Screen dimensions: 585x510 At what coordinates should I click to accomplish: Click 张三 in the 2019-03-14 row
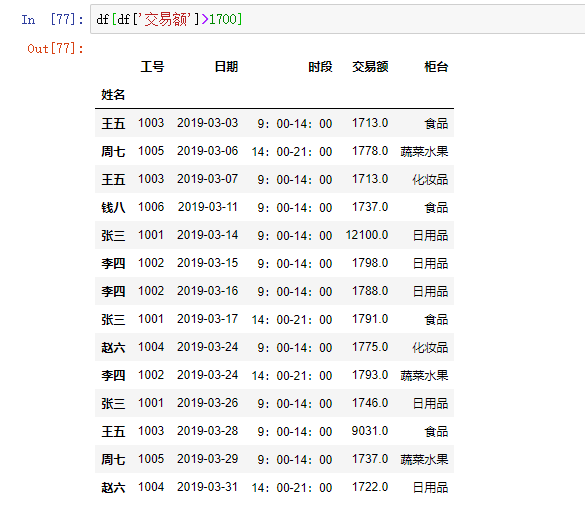(113, 235)
